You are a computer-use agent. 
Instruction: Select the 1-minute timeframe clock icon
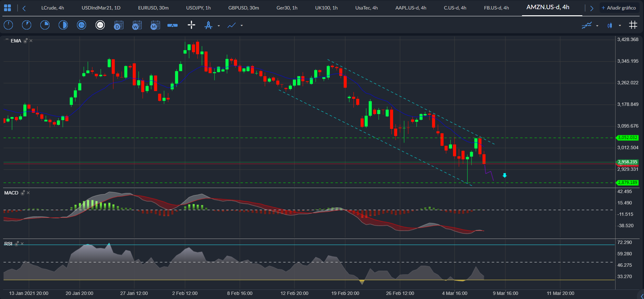click(8, 25)
